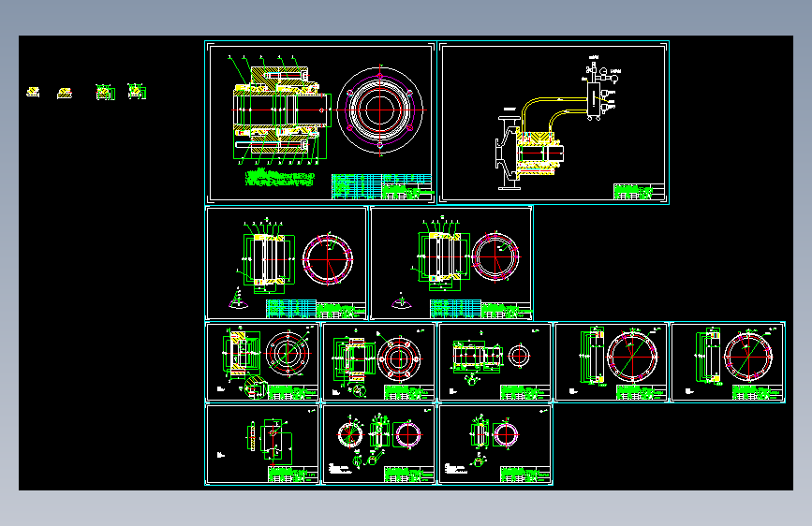The image size is (812, 526).
Task: Click the second small yellow section detail outside the sheets
Action: pos(65,93)
